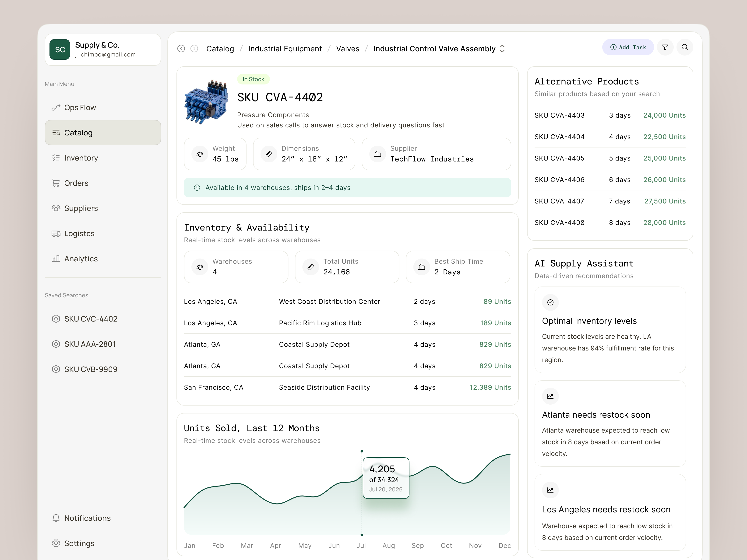Click the j_chimpo@gmail.com email text
The image size is (747, 560).
pyautogui.click(x=105, y=55)
